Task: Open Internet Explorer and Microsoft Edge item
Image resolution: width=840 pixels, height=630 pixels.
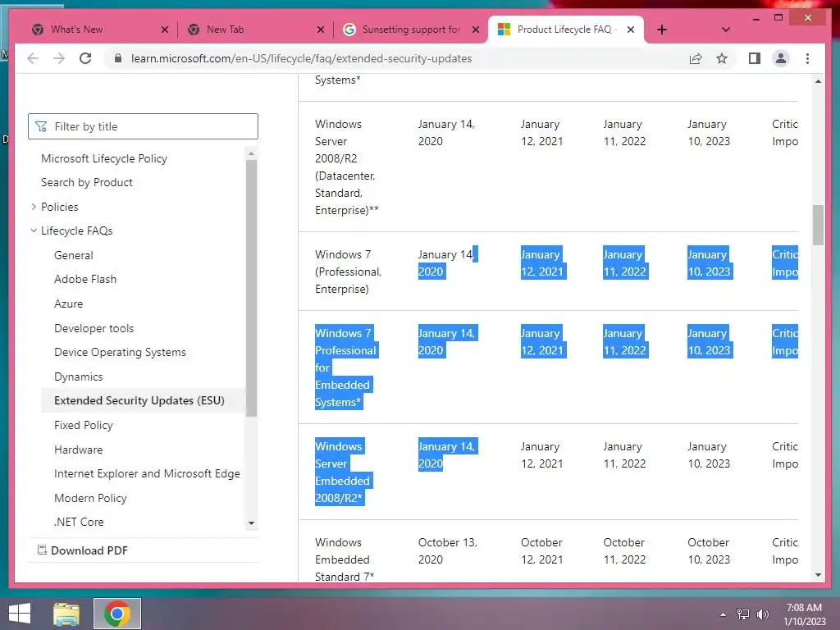Action: 147,473
